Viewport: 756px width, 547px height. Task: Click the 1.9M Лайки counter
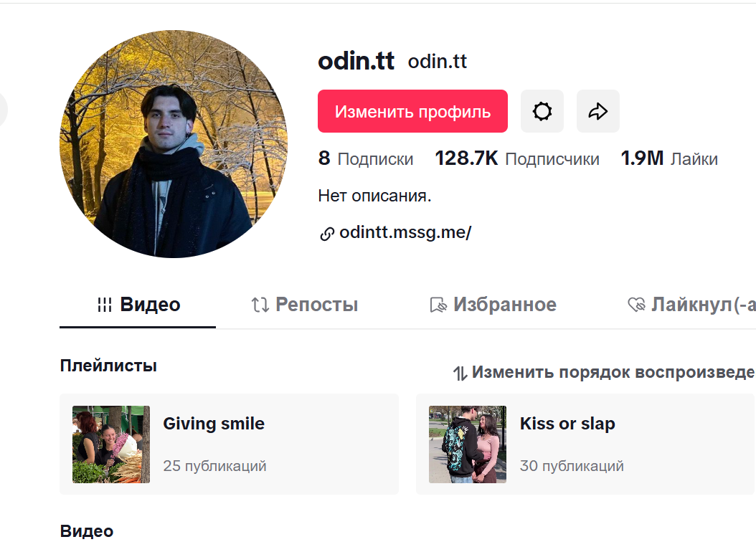click(670, 158)
